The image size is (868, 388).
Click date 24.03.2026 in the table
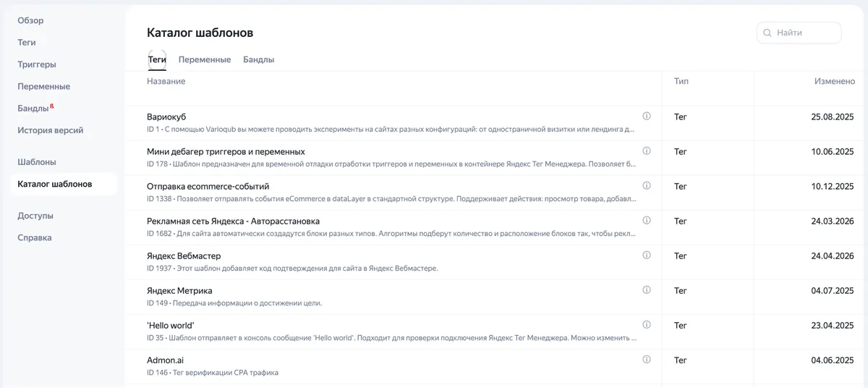tap(833, 221)
